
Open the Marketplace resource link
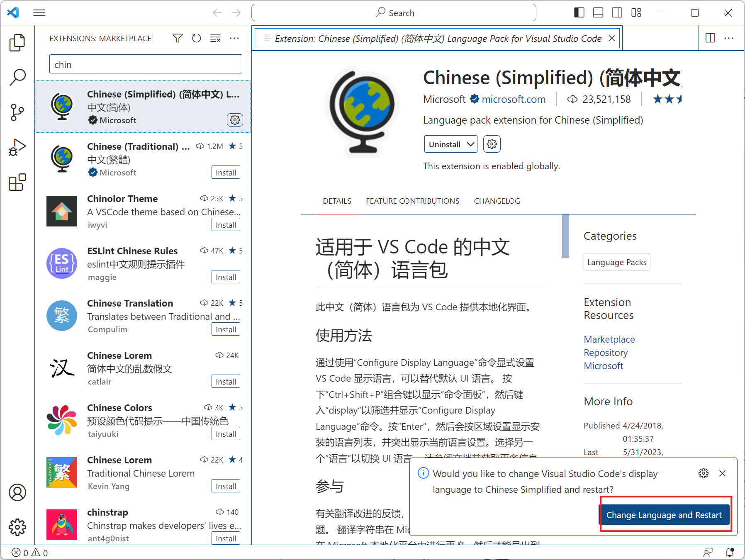tap(609, 339)
